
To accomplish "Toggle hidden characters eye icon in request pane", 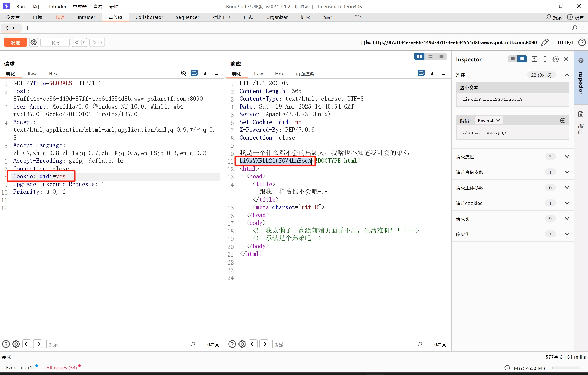I will pos(183,73).
